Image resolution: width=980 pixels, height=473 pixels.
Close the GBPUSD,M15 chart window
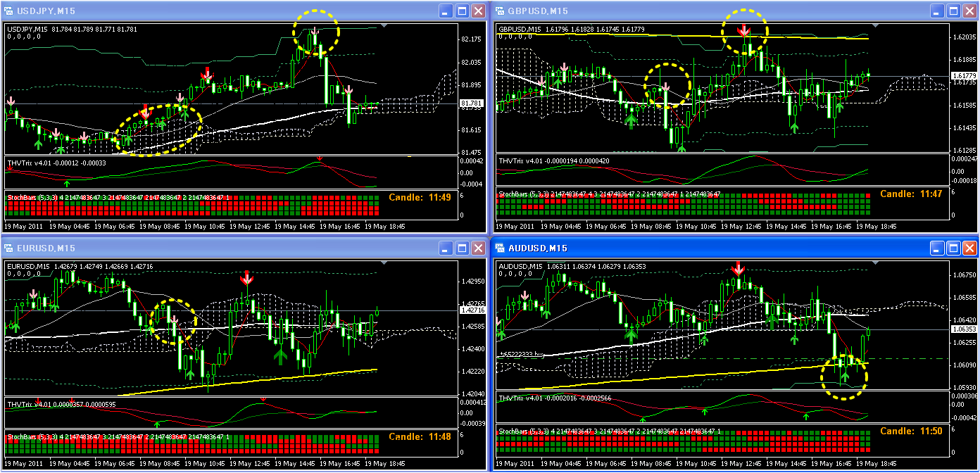pos(969,11)
